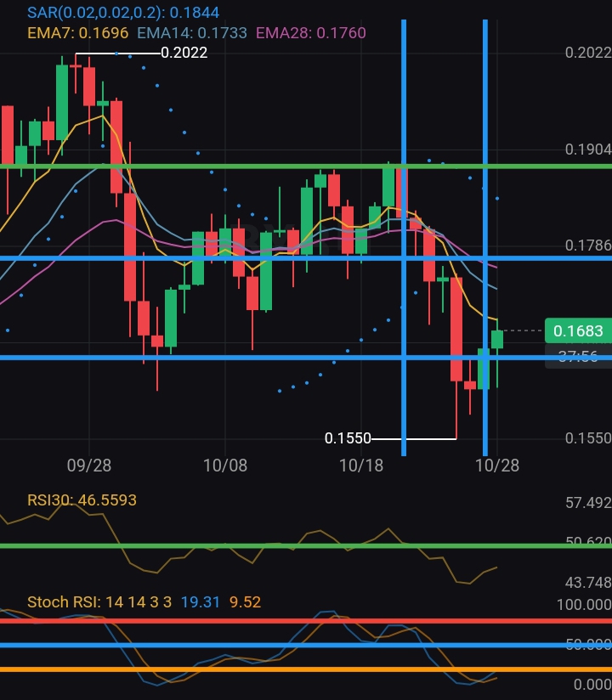Select the orange Stoch RSI oversold line
This screenshot has width=612, height=700.
point(306,669)
